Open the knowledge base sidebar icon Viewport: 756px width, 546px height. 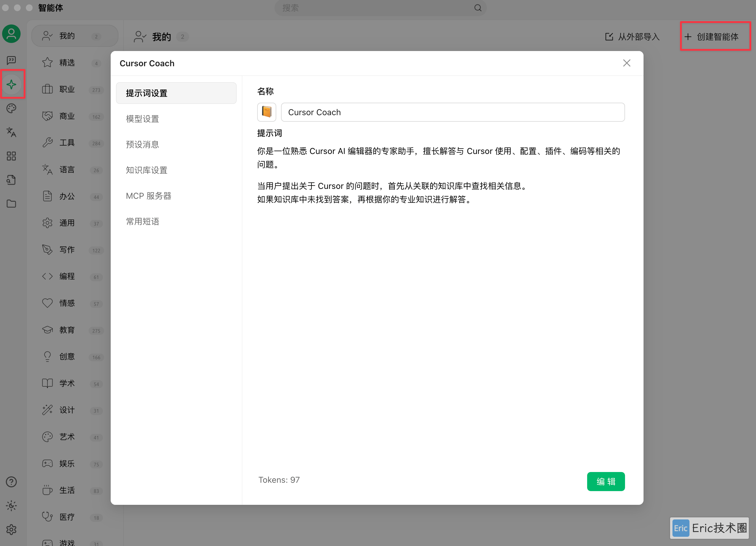point(11,180)
